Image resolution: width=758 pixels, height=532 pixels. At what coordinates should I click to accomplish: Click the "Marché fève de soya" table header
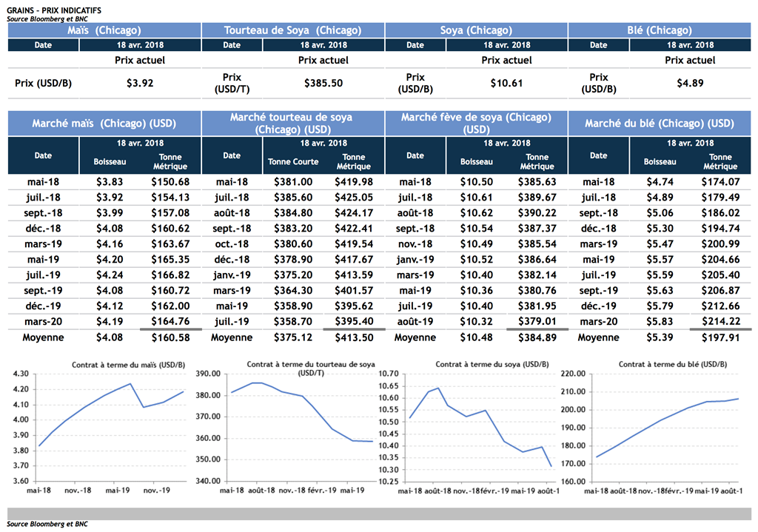coord(475,124)
